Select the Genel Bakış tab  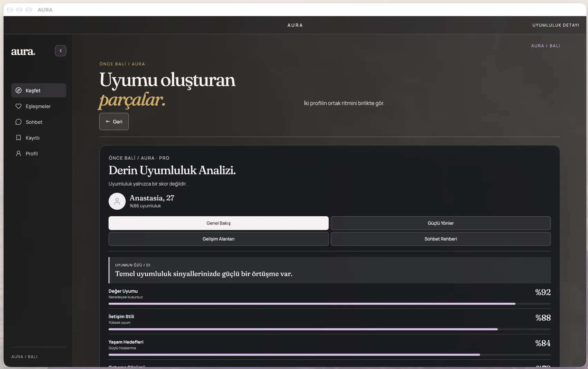(x=218, y=223)
